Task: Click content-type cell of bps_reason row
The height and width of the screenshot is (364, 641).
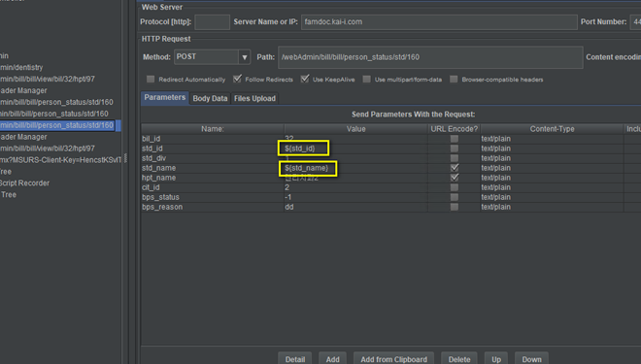Action: pos(552,207)
